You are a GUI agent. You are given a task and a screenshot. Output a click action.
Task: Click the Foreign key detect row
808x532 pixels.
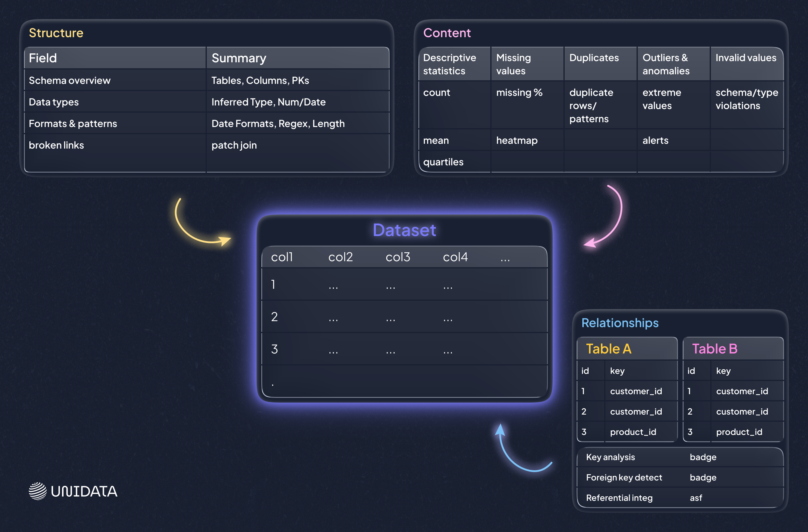click(x=624, y=477)
